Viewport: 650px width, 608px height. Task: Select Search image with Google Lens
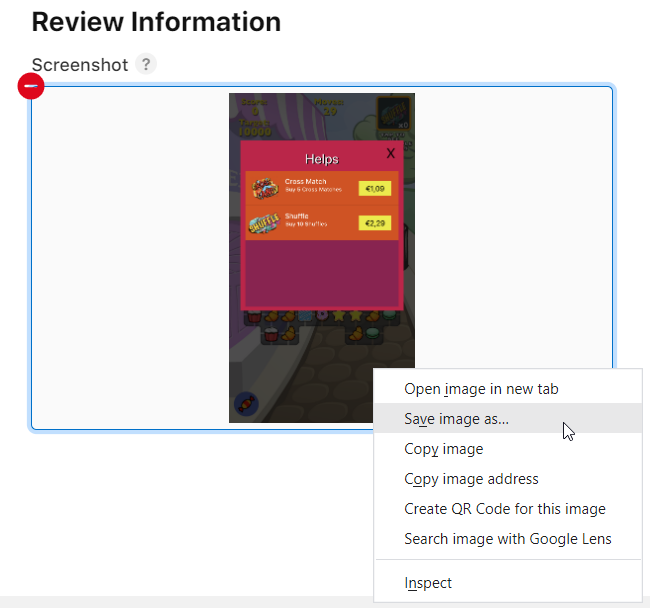click(x=508, y=539)
